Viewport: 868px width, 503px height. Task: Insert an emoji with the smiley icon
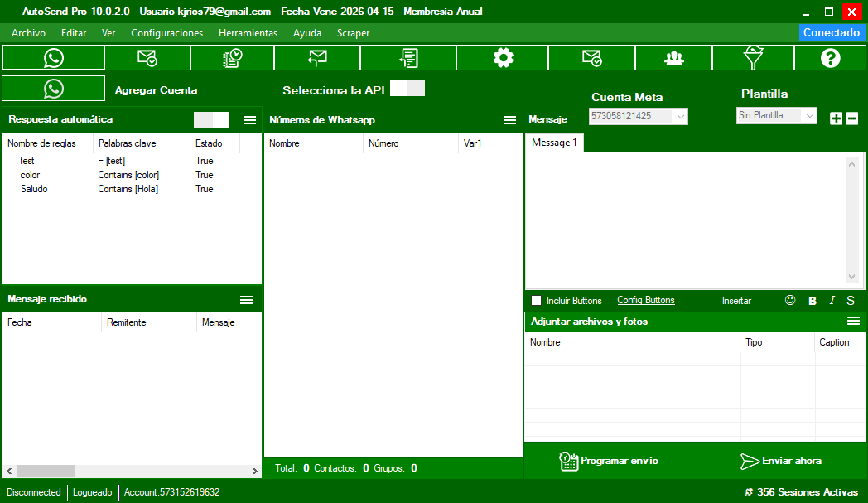click(790, 301)
